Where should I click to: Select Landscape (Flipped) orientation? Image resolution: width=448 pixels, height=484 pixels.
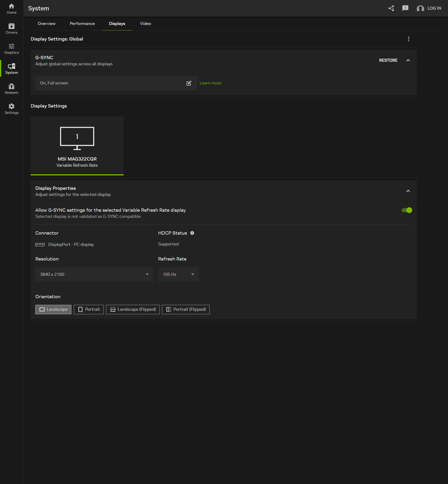[x=133, y=309]
